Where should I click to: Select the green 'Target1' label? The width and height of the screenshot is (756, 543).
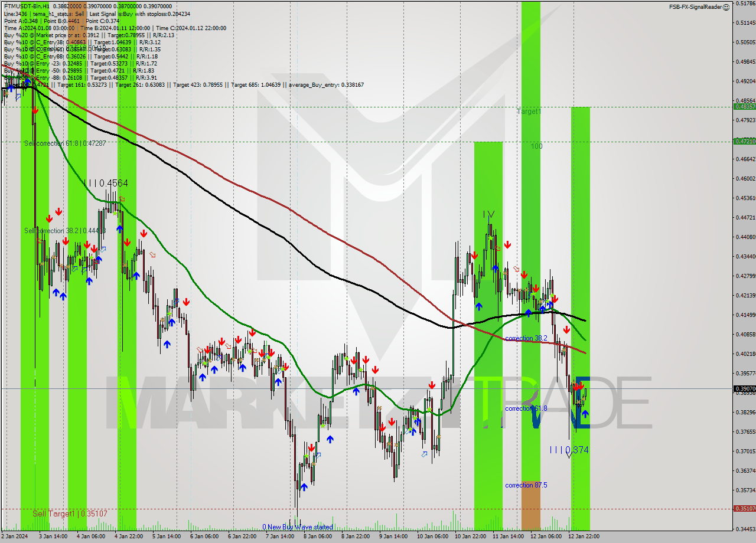point(529,112)
